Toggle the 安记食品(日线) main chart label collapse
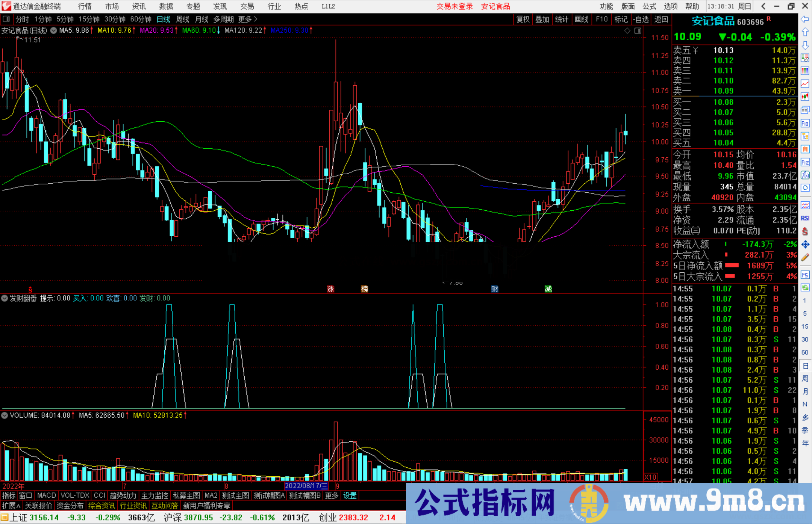The width and height of the screenshot is (812, 524). [x=53, y=30]
